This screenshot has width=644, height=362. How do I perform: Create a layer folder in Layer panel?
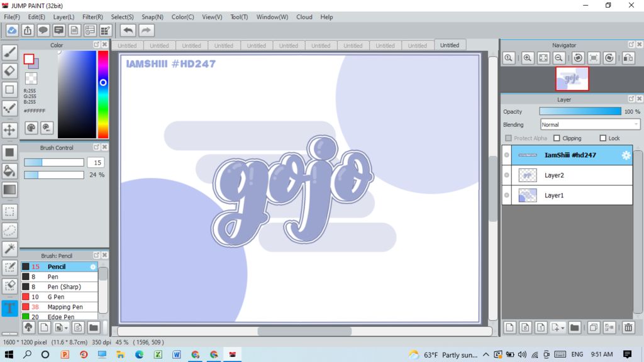[x=575, y=327]
